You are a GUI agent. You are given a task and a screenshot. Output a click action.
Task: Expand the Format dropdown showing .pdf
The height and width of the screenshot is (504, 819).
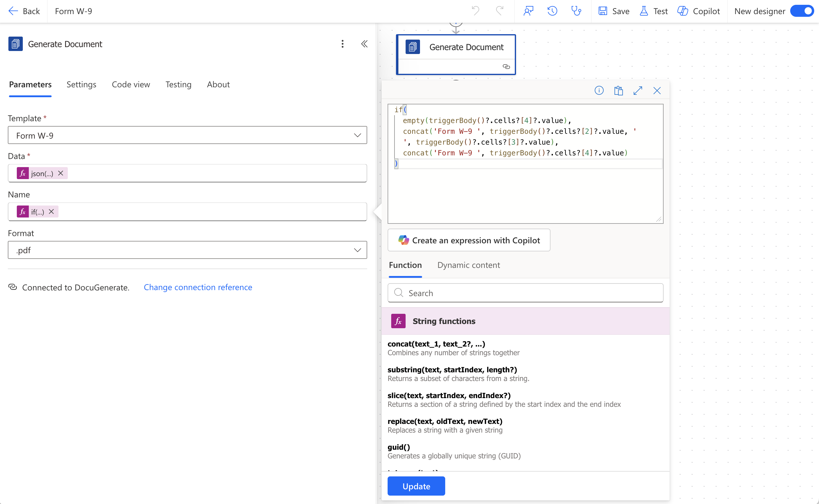[187, 250]
